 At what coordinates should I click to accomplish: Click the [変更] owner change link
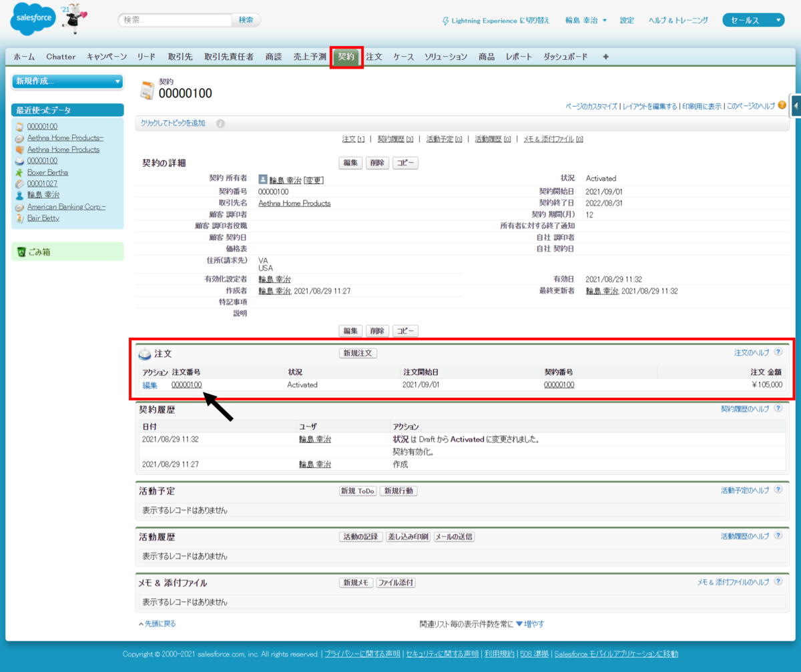coord(314,180)
